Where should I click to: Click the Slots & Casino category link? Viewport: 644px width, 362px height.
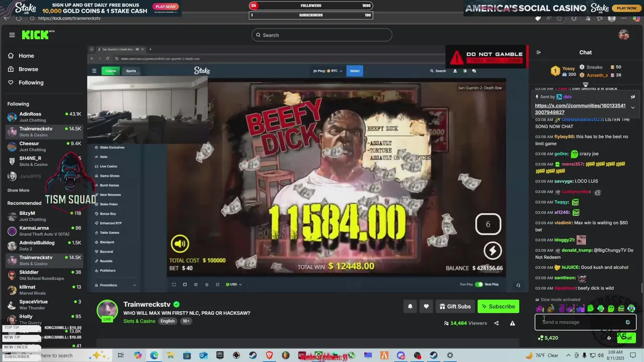[x=139, y=321]
